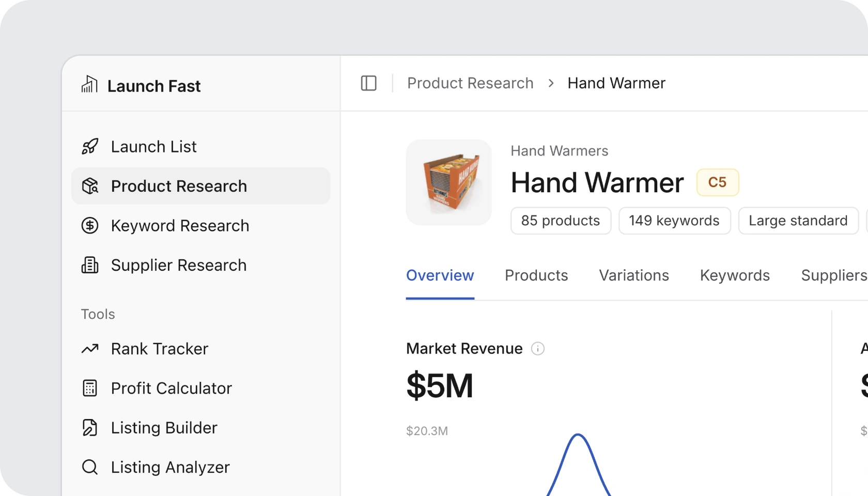868x496 pixels.
Task: Click the Product Research breadcrumb link
Action: click(470, 83)
